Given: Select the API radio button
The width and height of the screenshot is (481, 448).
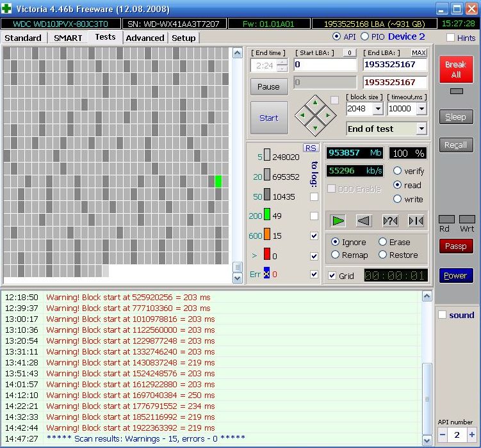Looking at the screenshot, I should point(336,36).
